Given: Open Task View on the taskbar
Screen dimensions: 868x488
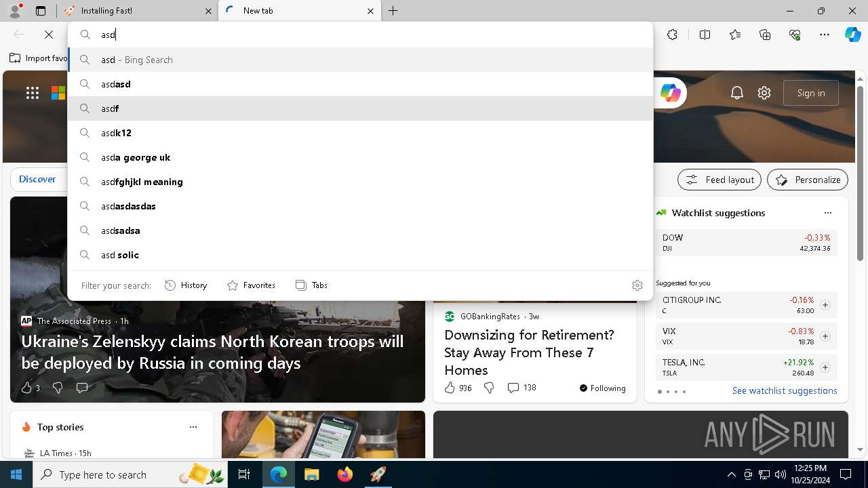Looking at the screenshot, I should click(244, 474).
